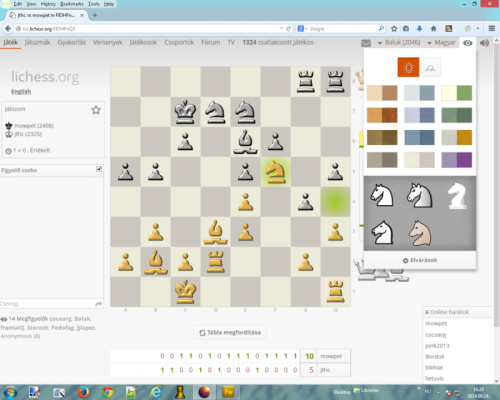
Task: Click mowpet in online friends list
Action: [x=436, y=323]
